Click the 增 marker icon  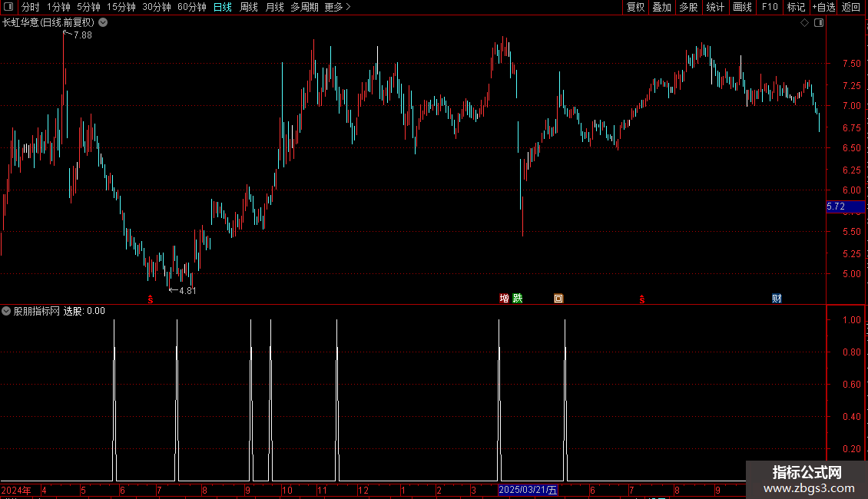[504, 299]
